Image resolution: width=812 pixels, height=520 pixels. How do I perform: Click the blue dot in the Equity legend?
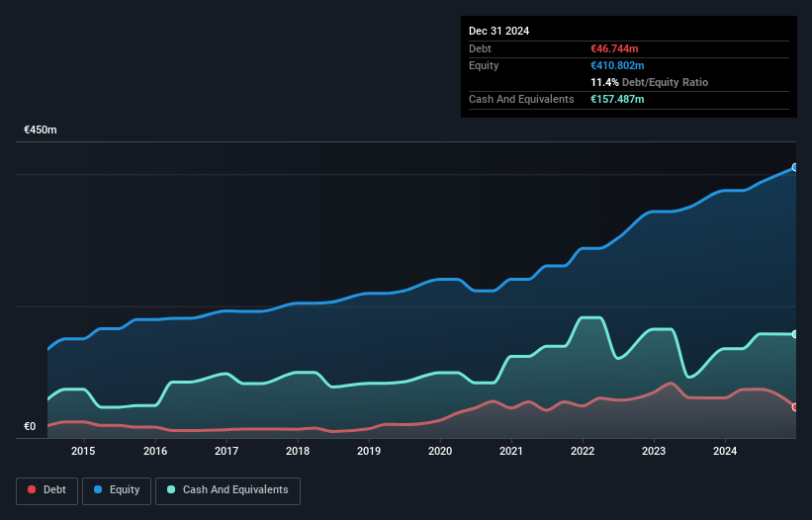[x=99, y=490]
